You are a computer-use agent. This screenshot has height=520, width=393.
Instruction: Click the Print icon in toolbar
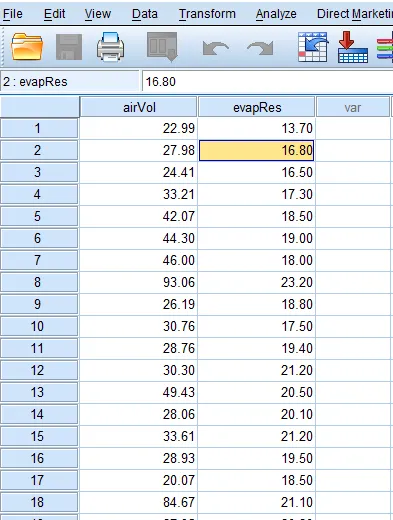111,47
